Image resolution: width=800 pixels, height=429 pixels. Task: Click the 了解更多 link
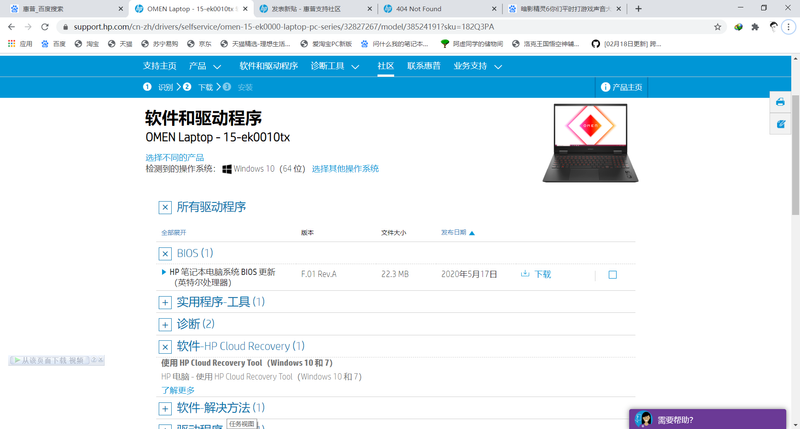[178, 390]
